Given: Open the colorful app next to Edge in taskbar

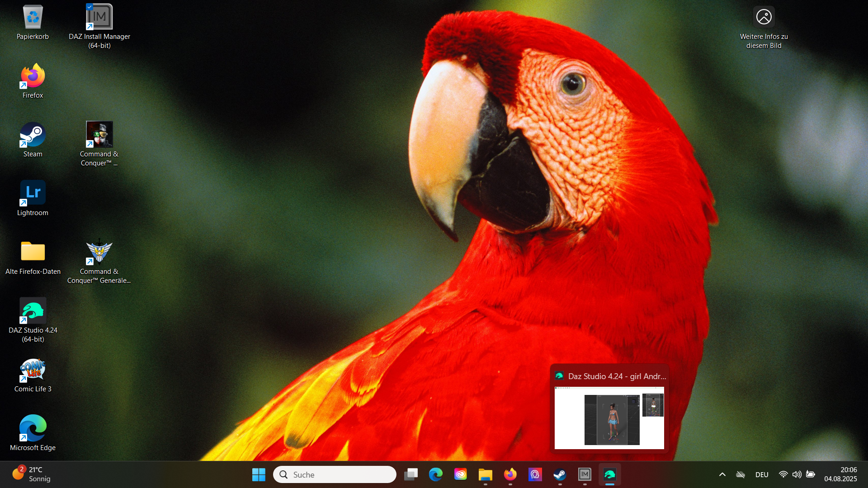Looking at the screenshot, I should pyautogui.click(x=461, y=474).
